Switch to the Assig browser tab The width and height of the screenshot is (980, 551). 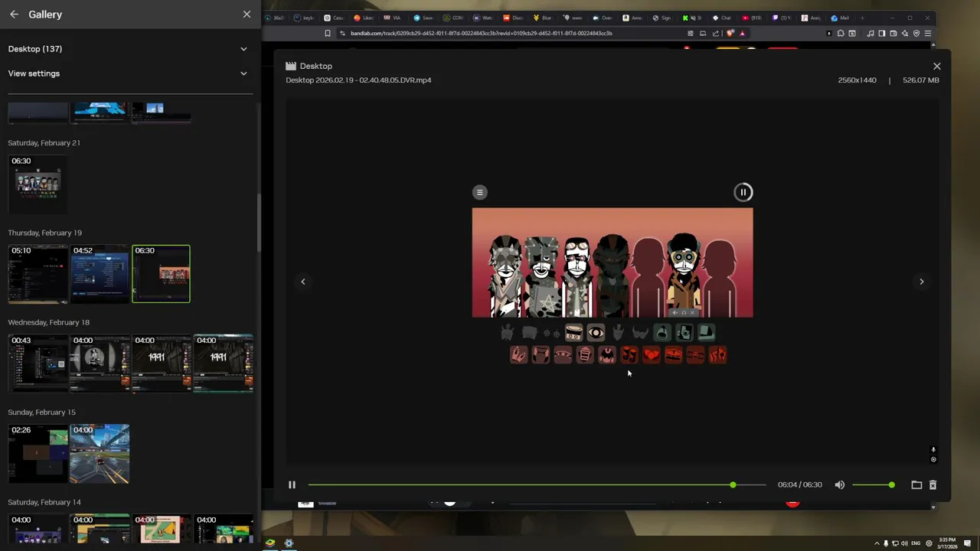tap(811, 18)
